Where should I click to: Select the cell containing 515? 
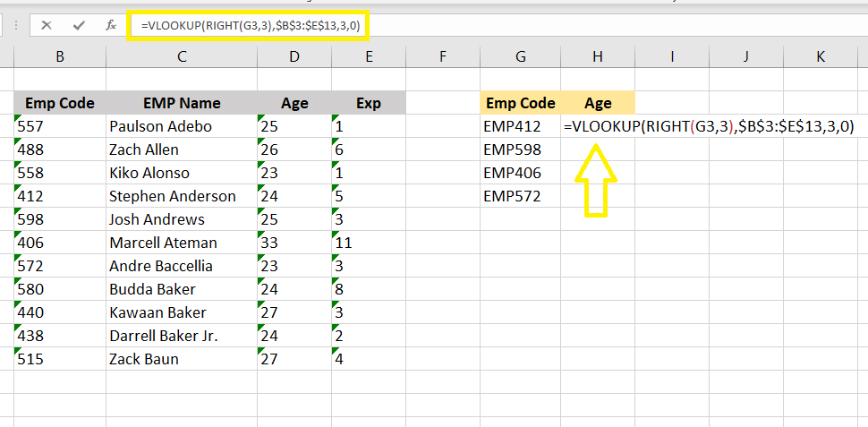[60, 359]
